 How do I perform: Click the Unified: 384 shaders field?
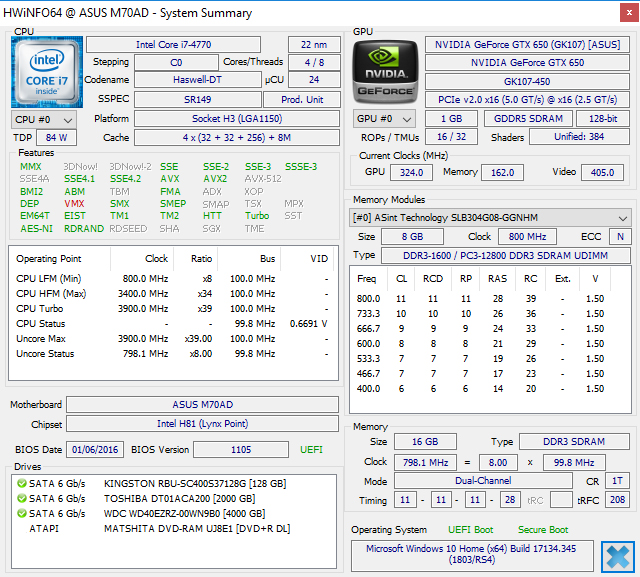[x=579, y=137]
